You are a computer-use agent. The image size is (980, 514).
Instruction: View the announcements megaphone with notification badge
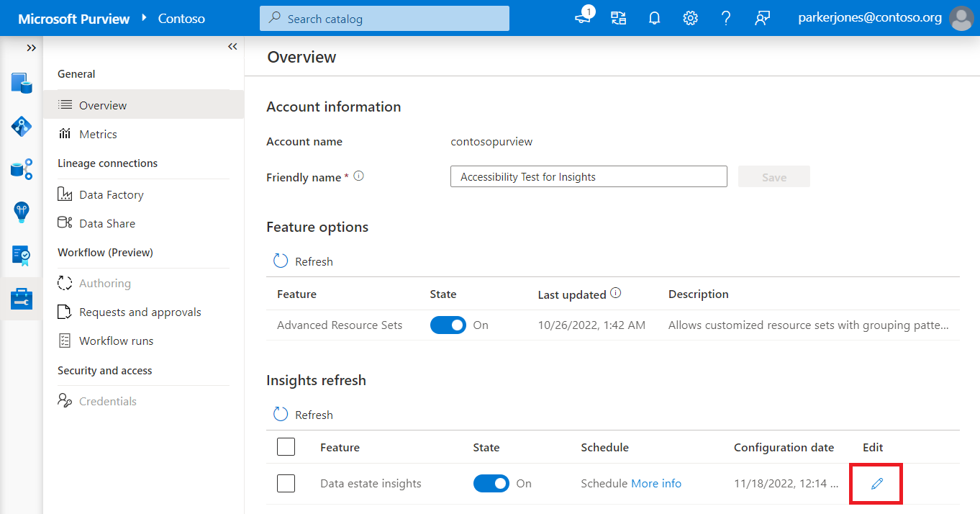pyautogui.click(x=582, y=18)
